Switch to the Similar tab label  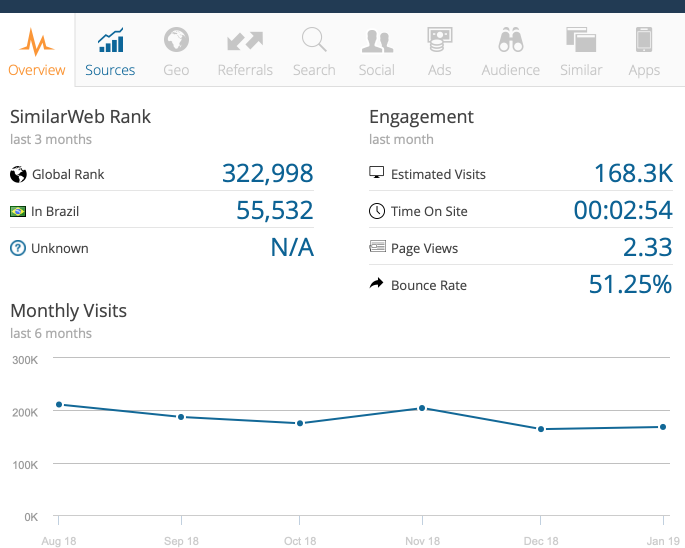pyautogui.click(x=581, y=70)
